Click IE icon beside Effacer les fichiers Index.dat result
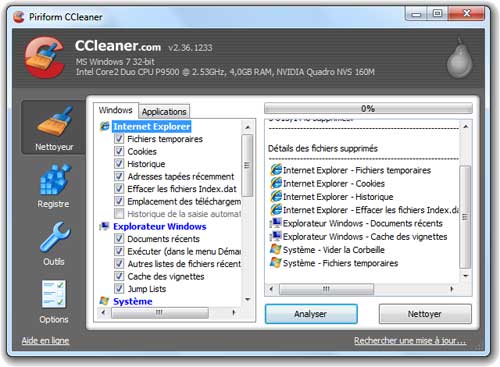Screen dimensions: 500x367 276,210
